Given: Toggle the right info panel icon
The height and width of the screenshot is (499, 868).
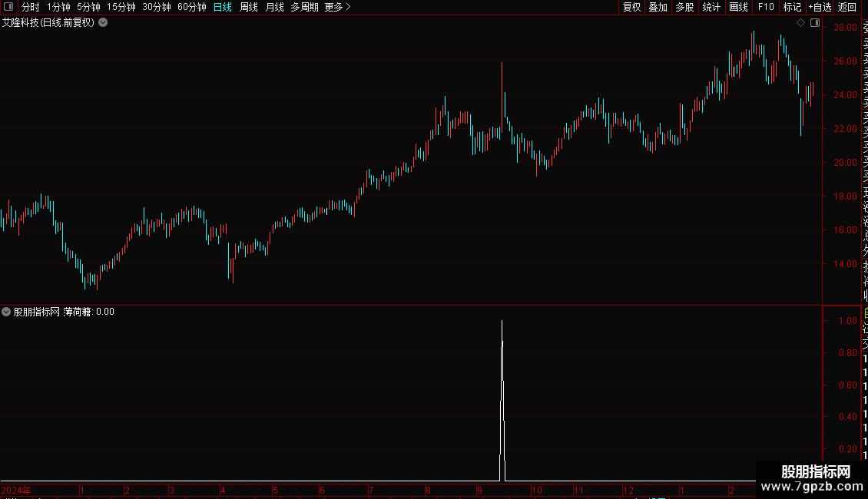Looking at the screenshot, I should (x=815, y=23).
